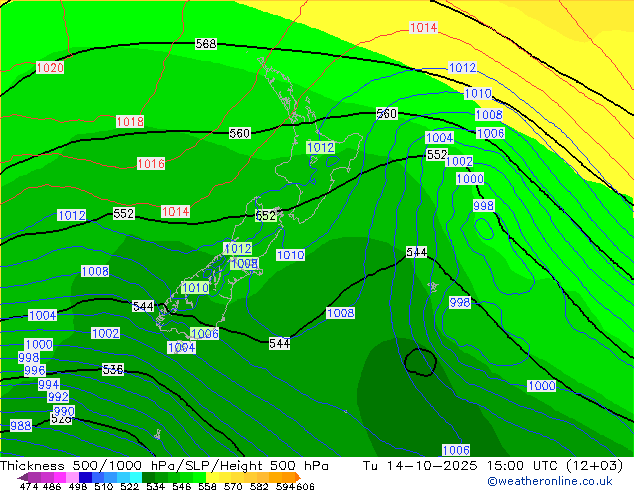Click the legend value 570
The width and height of the screenshot is (634, 490).
pyautogui.click(x=232, y=486)
